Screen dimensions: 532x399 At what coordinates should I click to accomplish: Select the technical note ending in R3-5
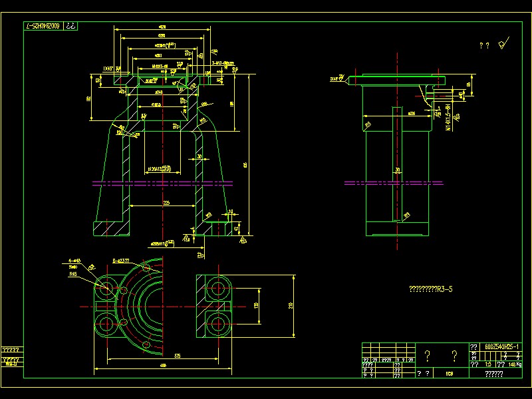point(431,289)
